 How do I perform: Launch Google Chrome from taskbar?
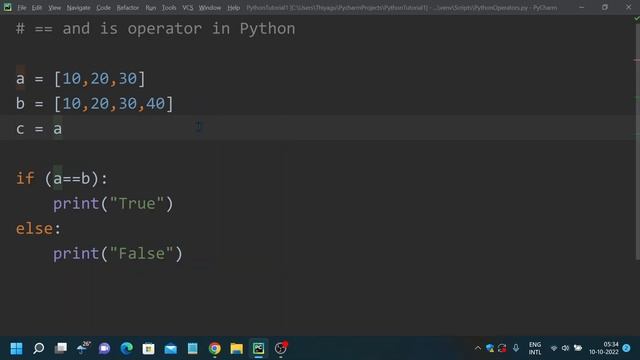point(215,348)
